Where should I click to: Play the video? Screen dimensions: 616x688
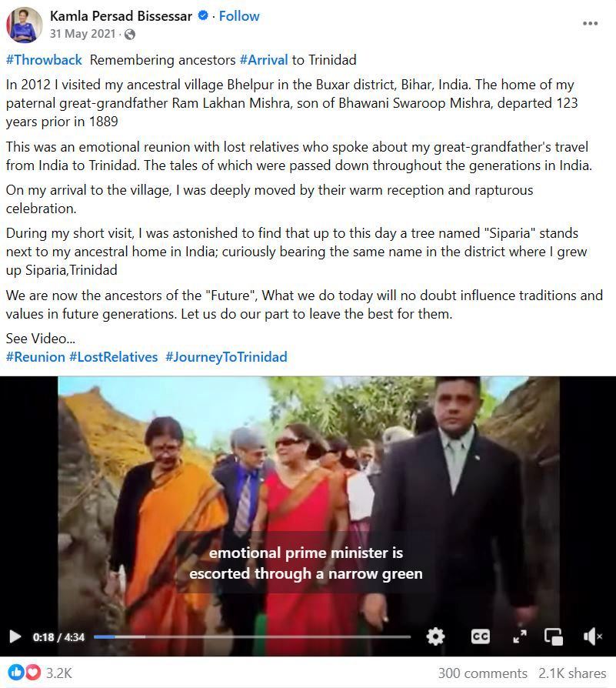pyautogui.click(x=15, y=636)
